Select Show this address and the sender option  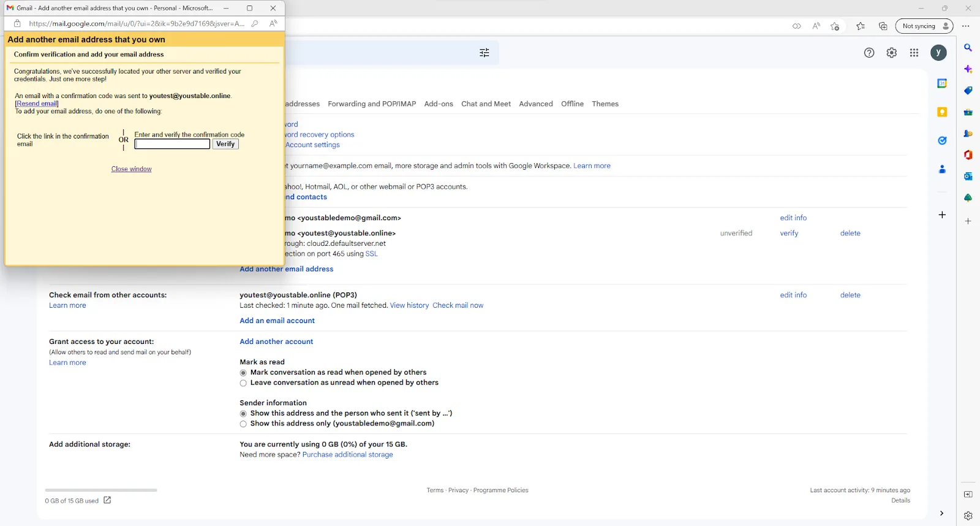point(243,414)
